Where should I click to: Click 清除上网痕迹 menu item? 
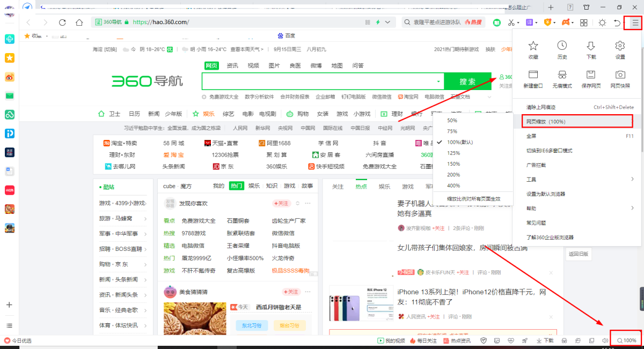[x=577, y=107]
